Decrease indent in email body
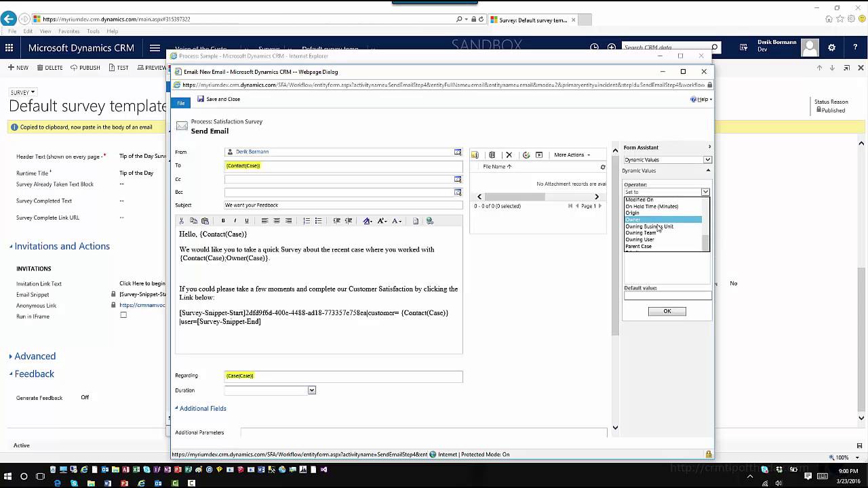 pyautogui.click(x=336, y=221)
